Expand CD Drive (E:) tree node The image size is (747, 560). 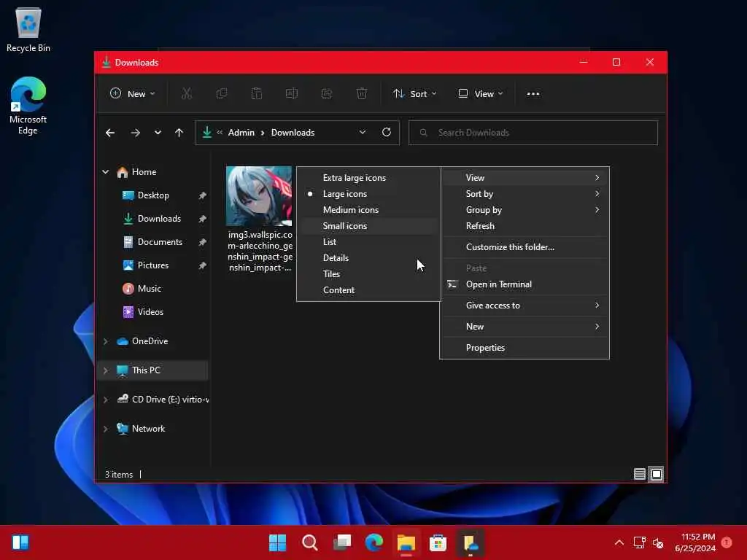tap(106, 400)
